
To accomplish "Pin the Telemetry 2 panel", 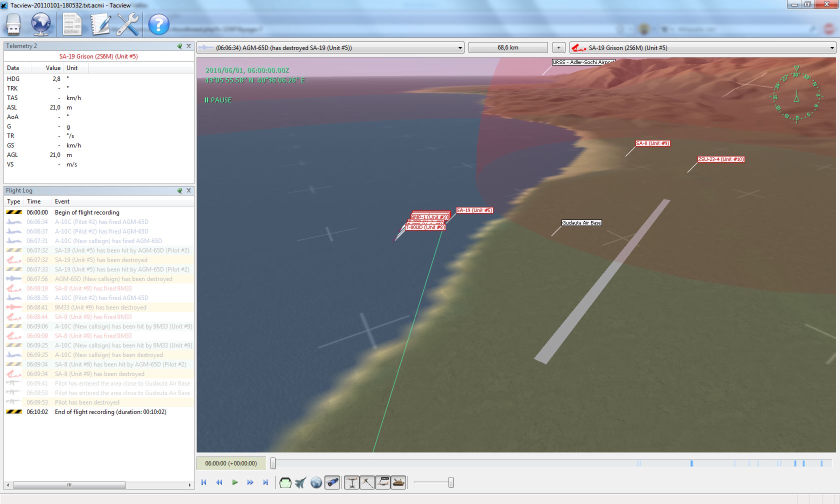I will (x=180, y=46).
